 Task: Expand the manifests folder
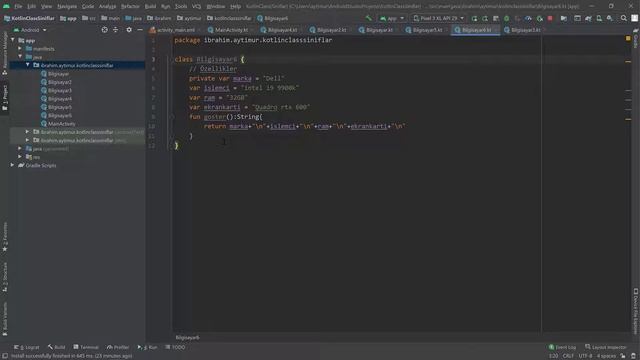(x=20, y=49)
